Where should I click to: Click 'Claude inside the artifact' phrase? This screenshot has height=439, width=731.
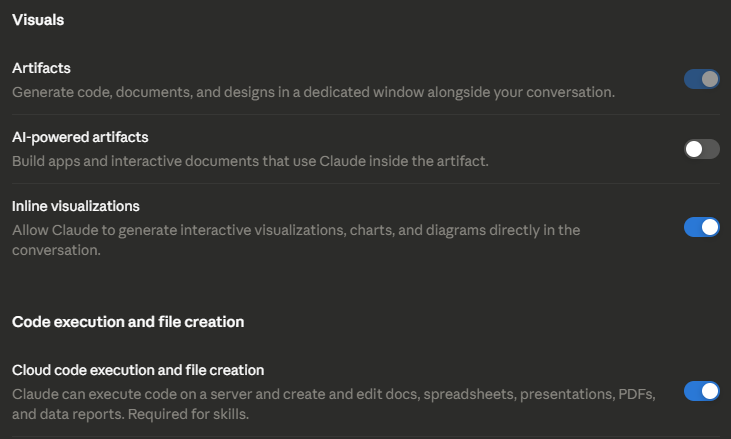click(404, 161)
